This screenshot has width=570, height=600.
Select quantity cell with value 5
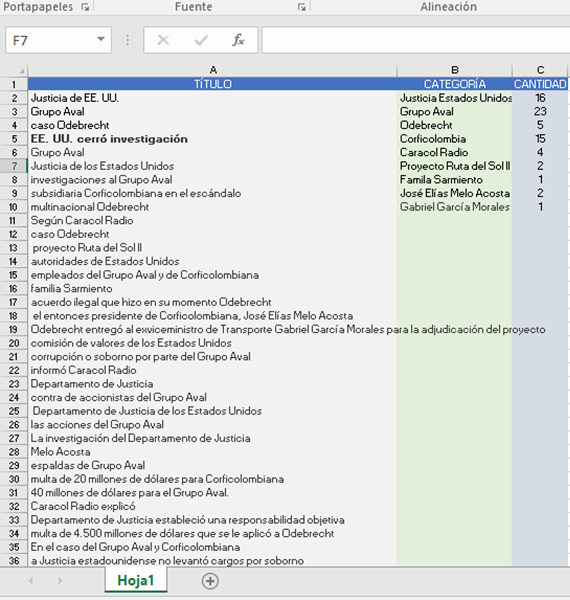coord(540,125)
